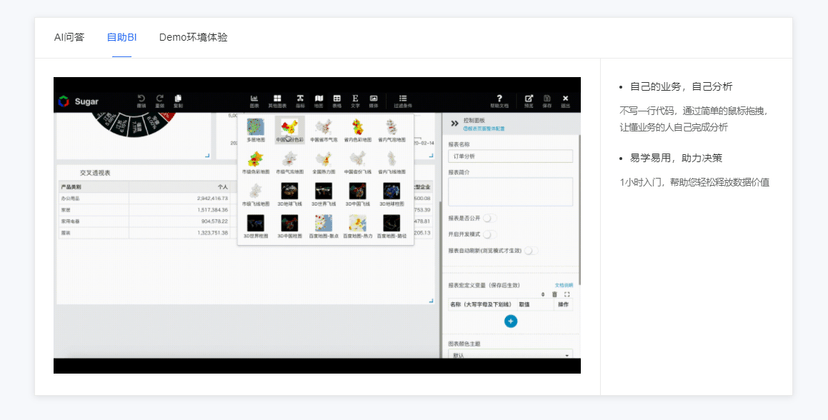The width and height of the screenshot is (828, 420).
Task: Select the 中国省份飞线 map type
Action: (357, 162)
